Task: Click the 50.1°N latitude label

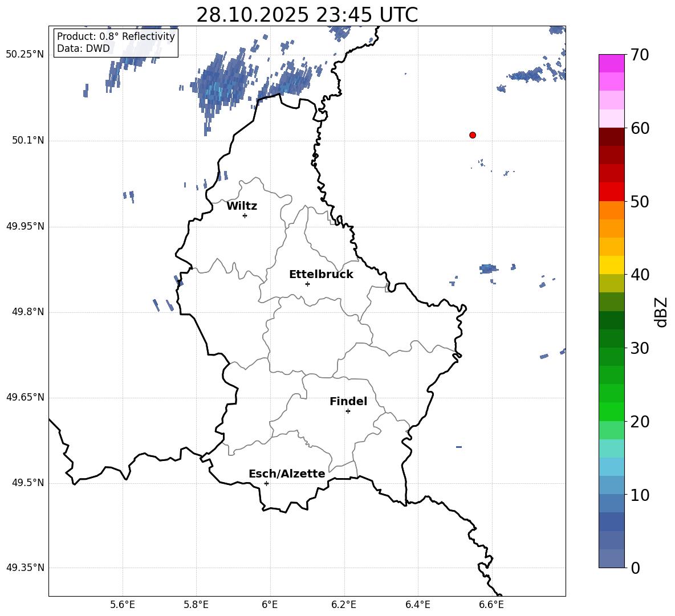Action: point(28,140)
